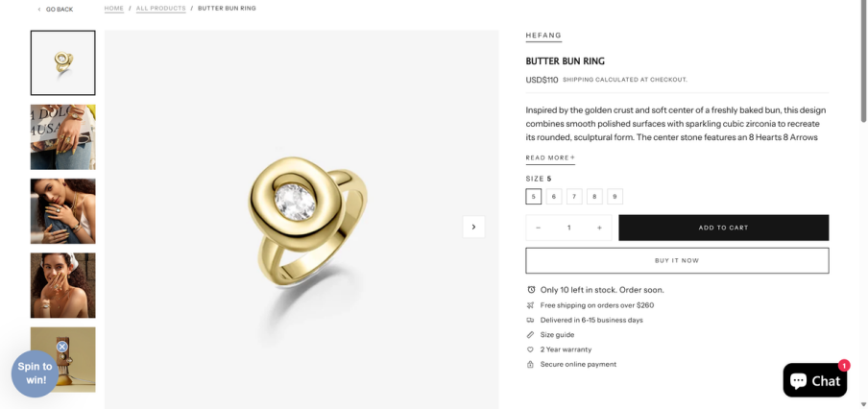Close the Spin to win popup

(x=62, y=347)
